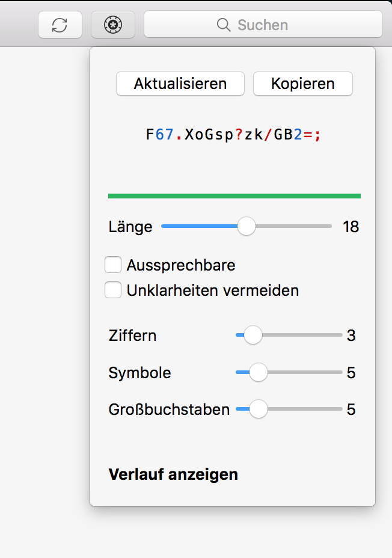Click the sync/refresh toolbar icon
Screen dimensions: 392x558
click(60, 25)
